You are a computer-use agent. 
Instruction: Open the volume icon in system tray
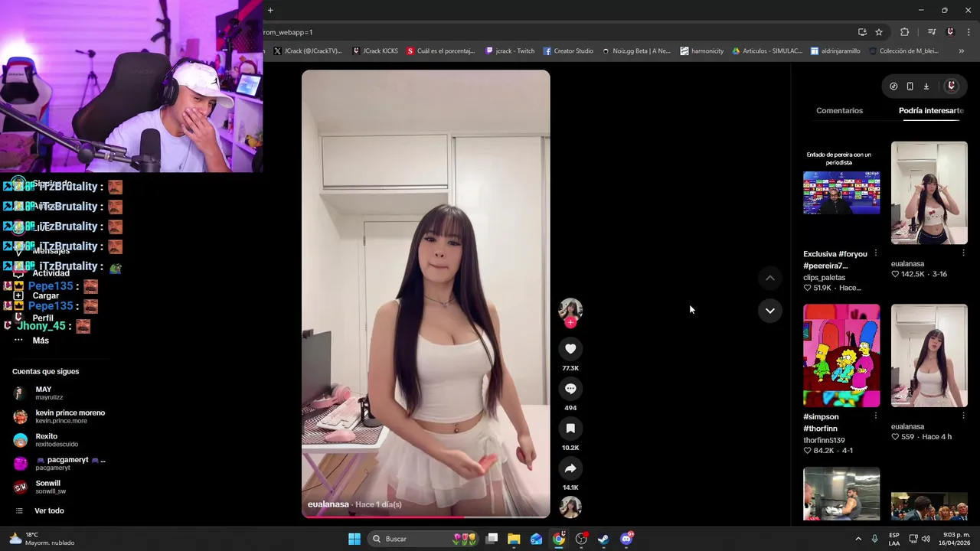(926, 539)
